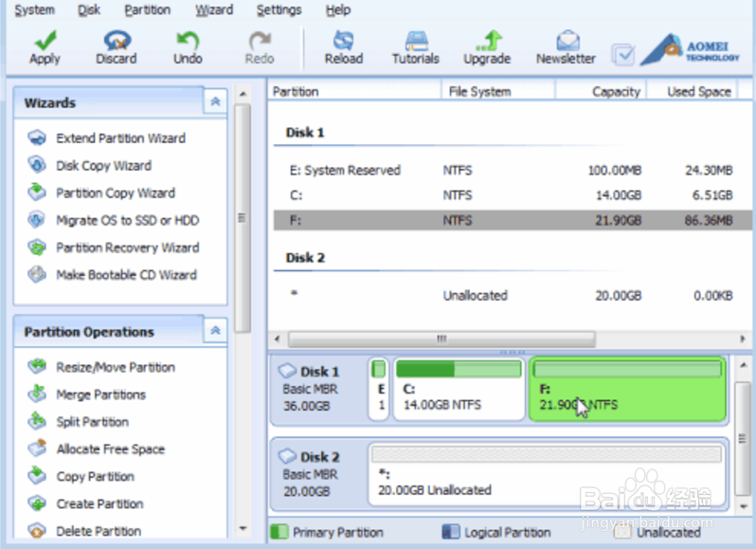Choose Split Partition operation
The height and width of the screenshot is (549, 756).
click(92, 422)
